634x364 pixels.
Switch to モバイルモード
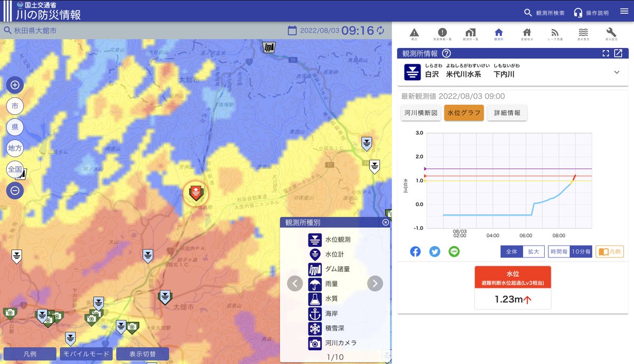pos(86,354)
